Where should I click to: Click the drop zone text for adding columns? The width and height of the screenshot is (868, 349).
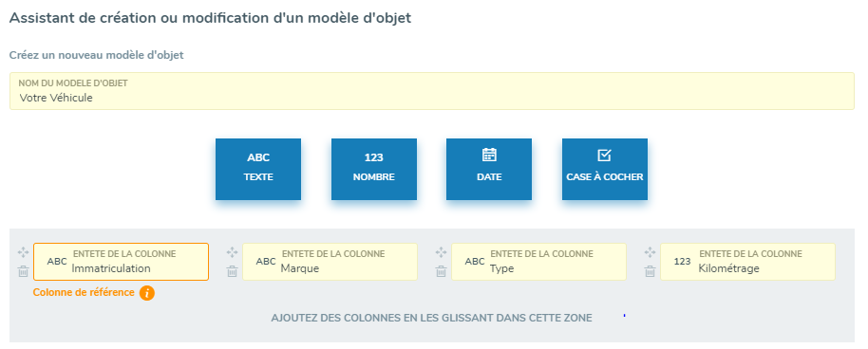pyautogui.click(x=431, y=318)
